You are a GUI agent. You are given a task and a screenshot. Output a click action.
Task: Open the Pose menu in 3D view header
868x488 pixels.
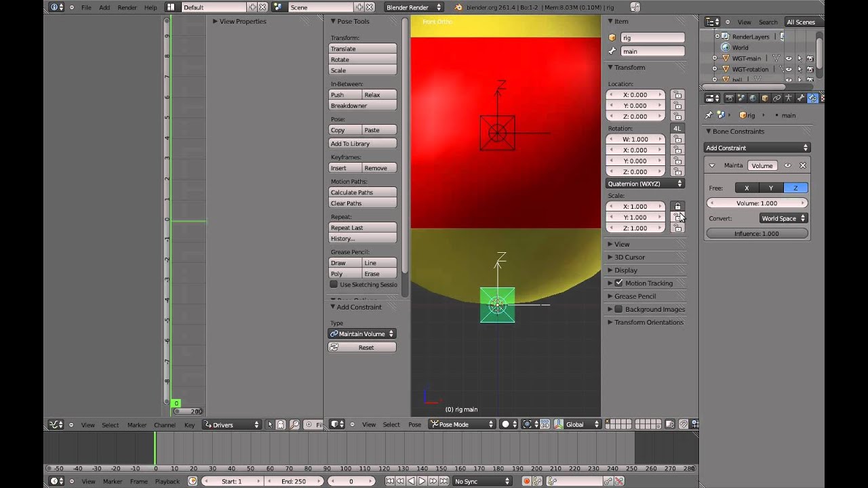coord(414,424)
